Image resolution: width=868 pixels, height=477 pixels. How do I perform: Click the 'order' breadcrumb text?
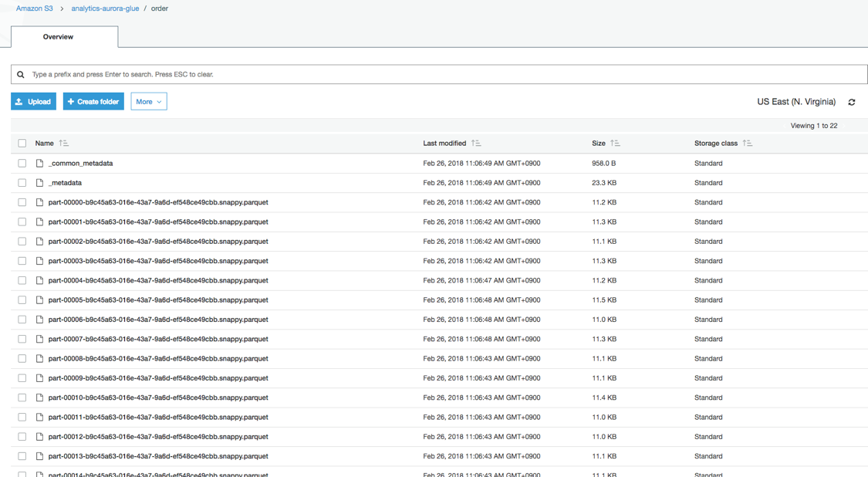pos(160,8)
